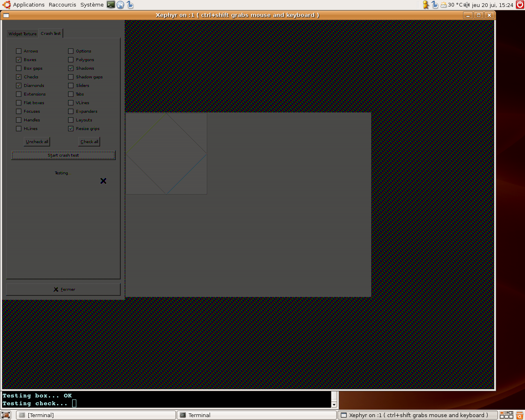The width and height of the screenshot is (525, 420).
Task: Open the web browser globe launcher
Action: tap(120, 5)
